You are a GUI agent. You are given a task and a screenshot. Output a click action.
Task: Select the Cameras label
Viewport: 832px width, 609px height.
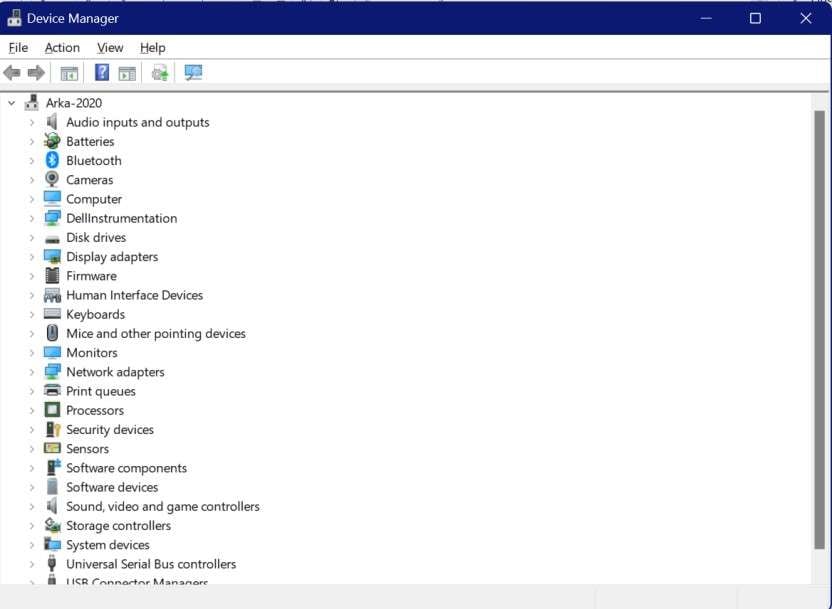(90, 180)
